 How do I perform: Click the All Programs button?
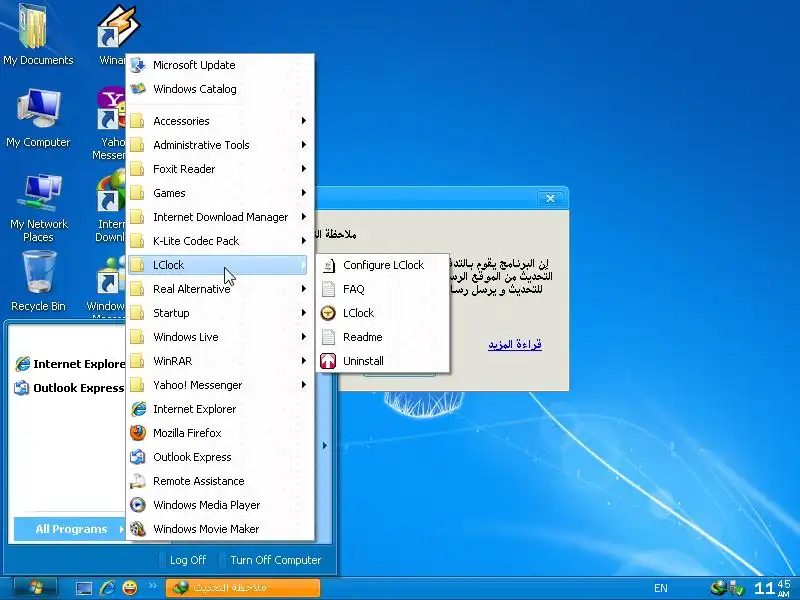tap(71, 529)
